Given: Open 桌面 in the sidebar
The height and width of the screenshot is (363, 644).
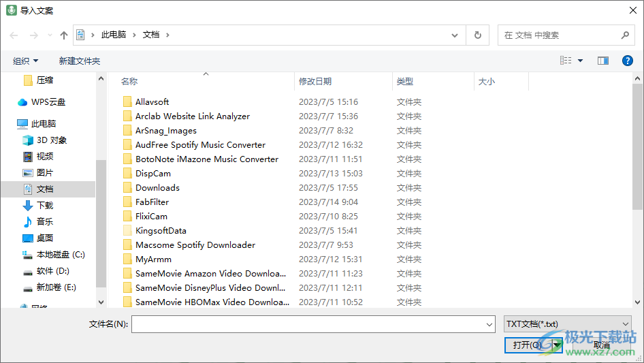Looking at the screenshot, I should coord(38,238).
